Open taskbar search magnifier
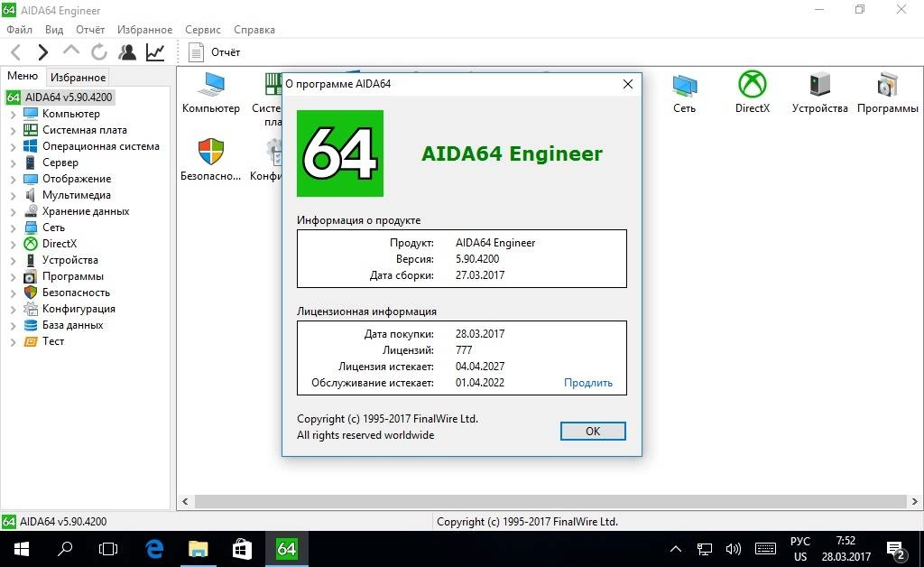 pos(65,549)
